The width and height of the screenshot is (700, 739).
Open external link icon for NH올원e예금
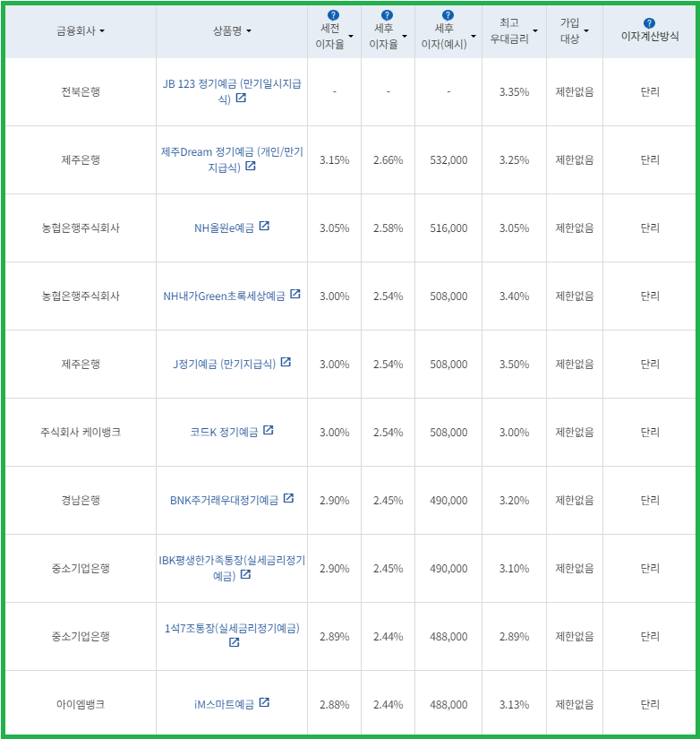pos(264,226)
